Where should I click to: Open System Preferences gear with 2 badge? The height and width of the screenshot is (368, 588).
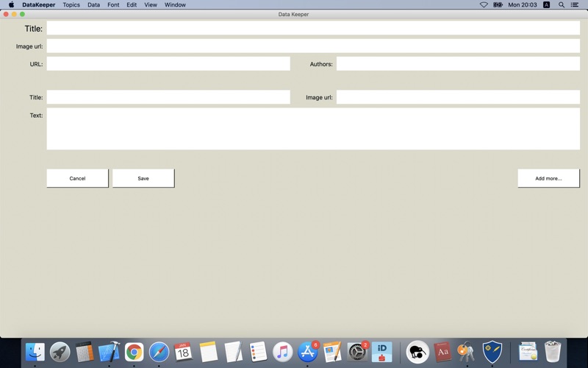pyautogui.click(x=357, y=352)
